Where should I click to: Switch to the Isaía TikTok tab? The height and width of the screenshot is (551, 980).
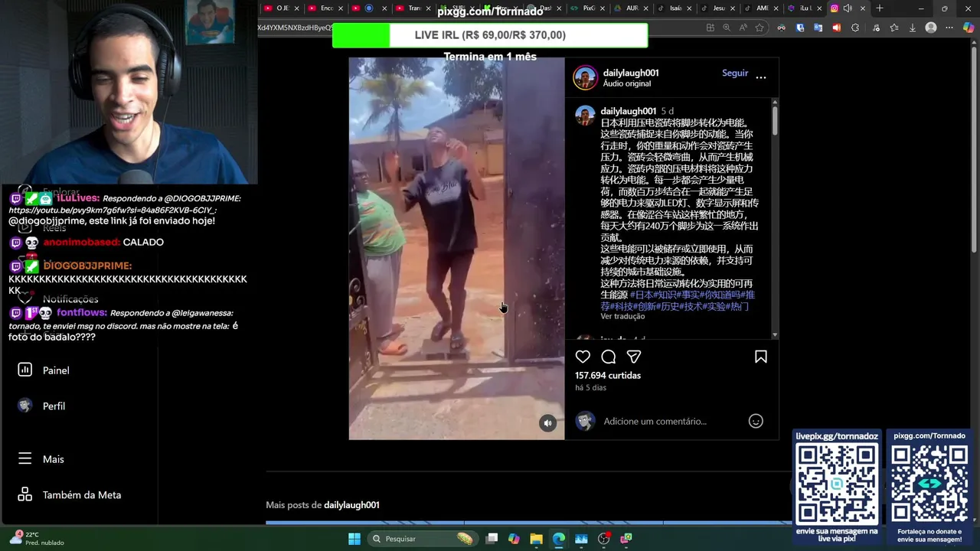pos(676,8)
